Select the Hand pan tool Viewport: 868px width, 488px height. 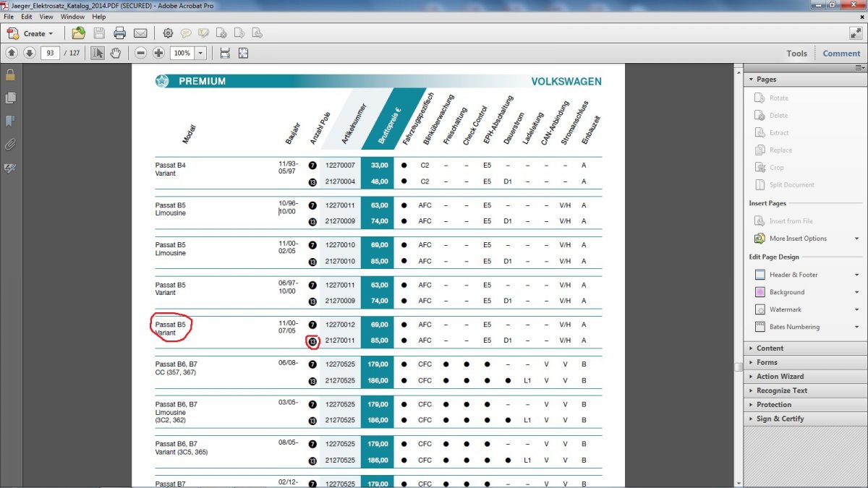[x=115, y=53]
